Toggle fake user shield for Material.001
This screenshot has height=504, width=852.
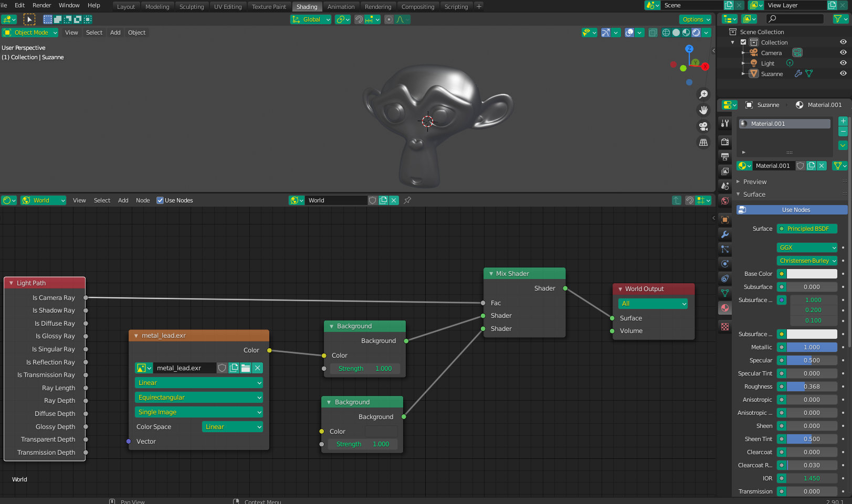(x=800, y=166)
